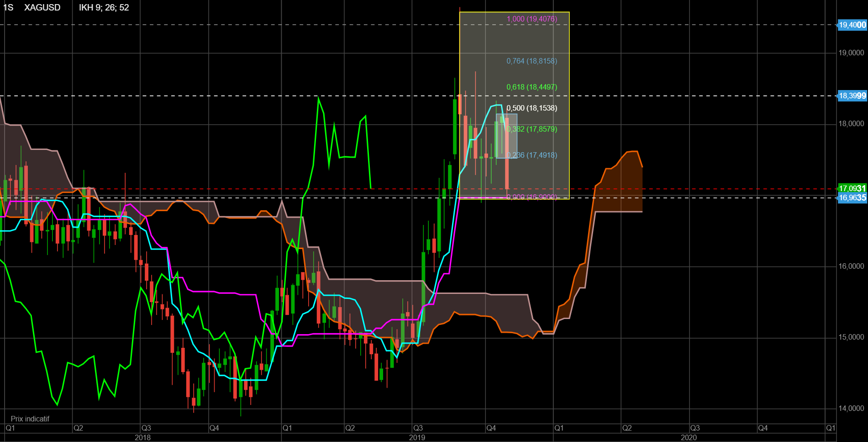868x442 pixels.
Task: Select the 16,9635 price level tag
Action: [852, 198]
